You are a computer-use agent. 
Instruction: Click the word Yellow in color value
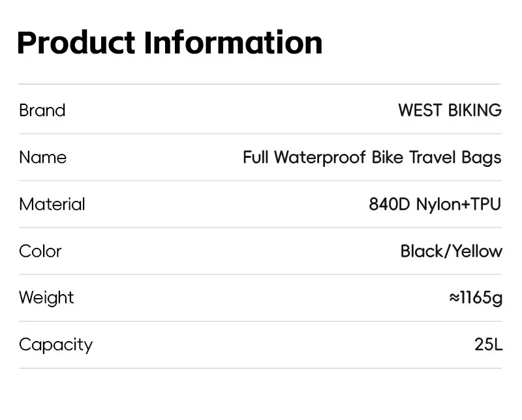(477, 251)
